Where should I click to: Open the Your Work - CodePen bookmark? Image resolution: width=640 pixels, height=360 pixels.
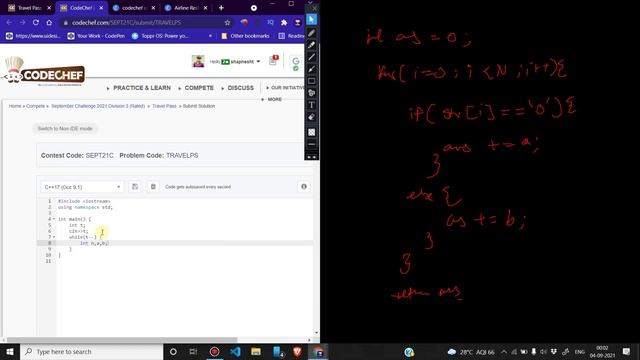pos(96,36)
